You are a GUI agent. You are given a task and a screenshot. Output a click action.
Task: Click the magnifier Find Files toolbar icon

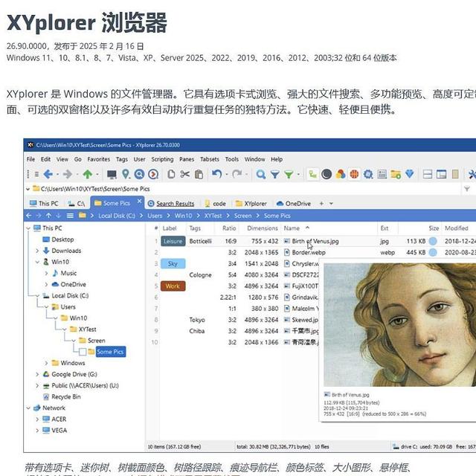[260, 174]
